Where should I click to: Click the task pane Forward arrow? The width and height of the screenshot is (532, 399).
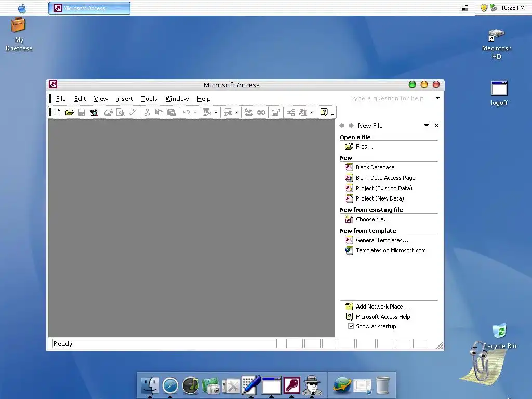click(351, 126)
